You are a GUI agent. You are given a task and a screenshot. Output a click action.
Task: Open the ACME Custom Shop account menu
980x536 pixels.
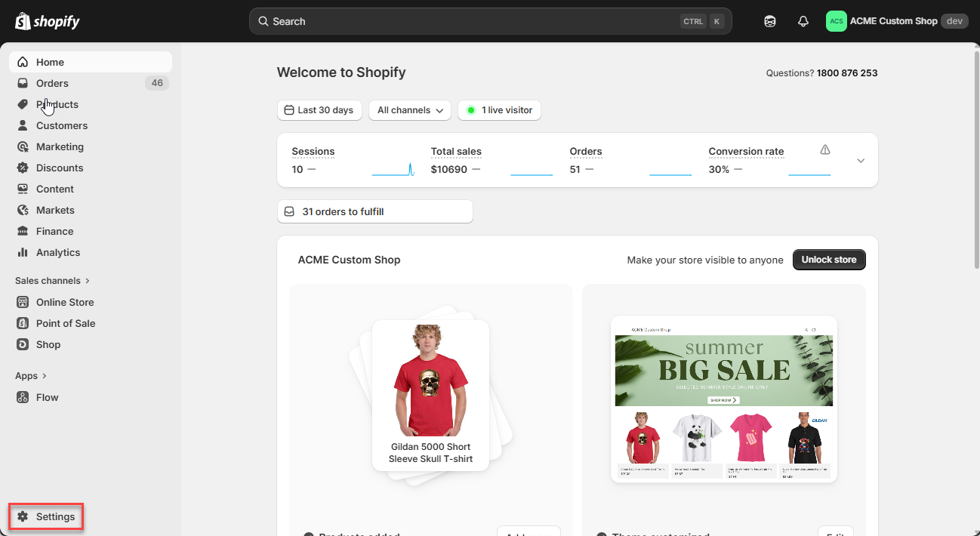(x=897, y=21)
